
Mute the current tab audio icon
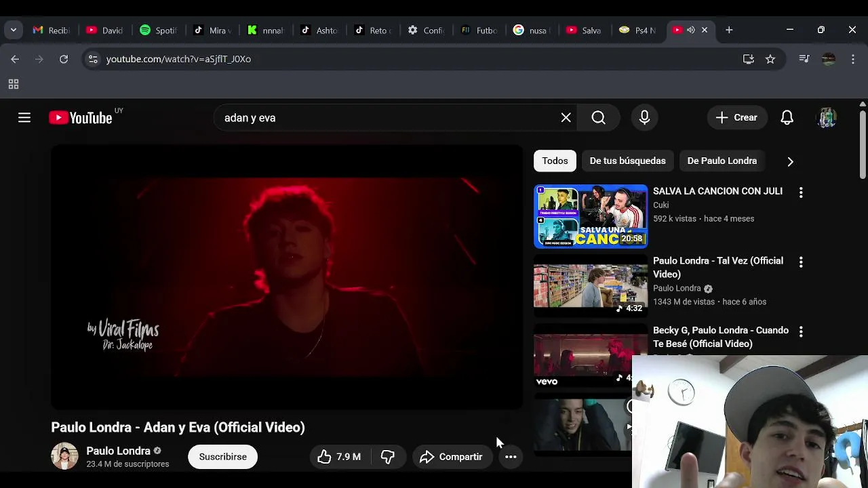coord(690,30)
